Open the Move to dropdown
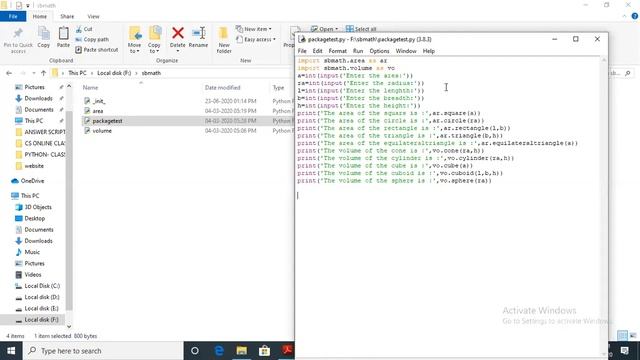This screenshot has height=360, width=640. point(134,40)
